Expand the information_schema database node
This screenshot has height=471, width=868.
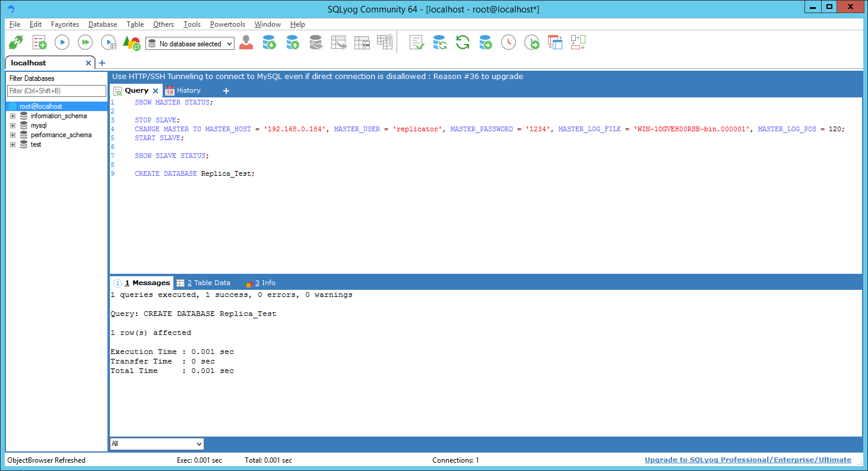click(x=12, y=116)
